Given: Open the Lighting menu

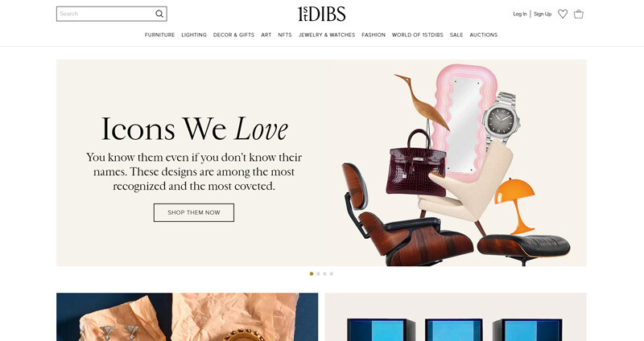Looking at the screenshot, I should pyautogui.click(x=194, y=35).
